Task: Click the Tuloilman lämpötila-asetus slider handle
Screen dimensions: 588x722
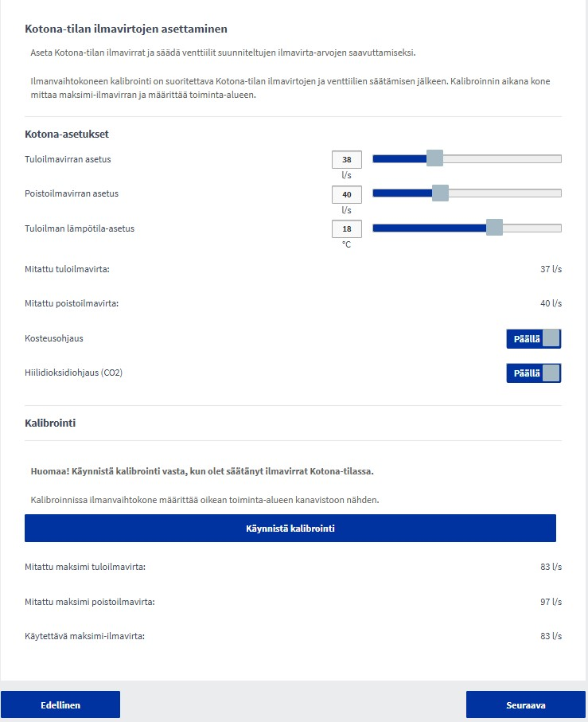Action: [494, 228]
